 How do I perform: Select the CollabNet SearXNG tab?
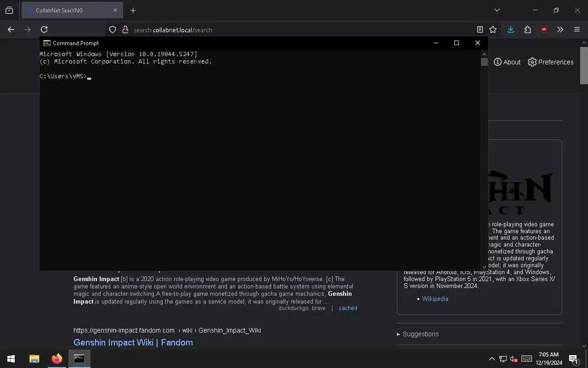(x=72, y=10)
